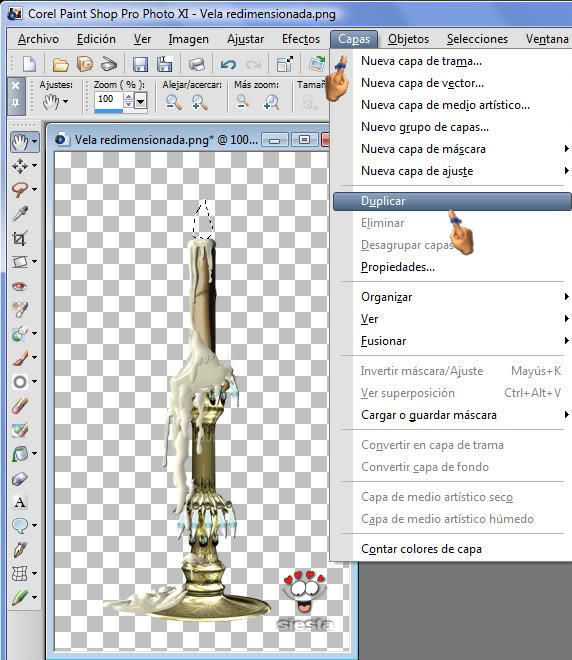The width and height of the screenshot is (572, 660).
Task: Expand the Freehand Selection flyout arrow
Action: (35, 190)
